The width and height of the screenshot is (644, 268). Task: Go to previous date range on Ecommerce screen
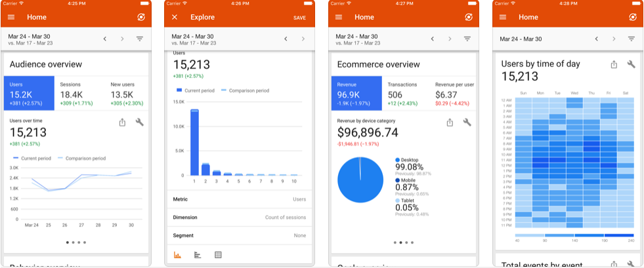pyautogui.click(x=433, y=39)
